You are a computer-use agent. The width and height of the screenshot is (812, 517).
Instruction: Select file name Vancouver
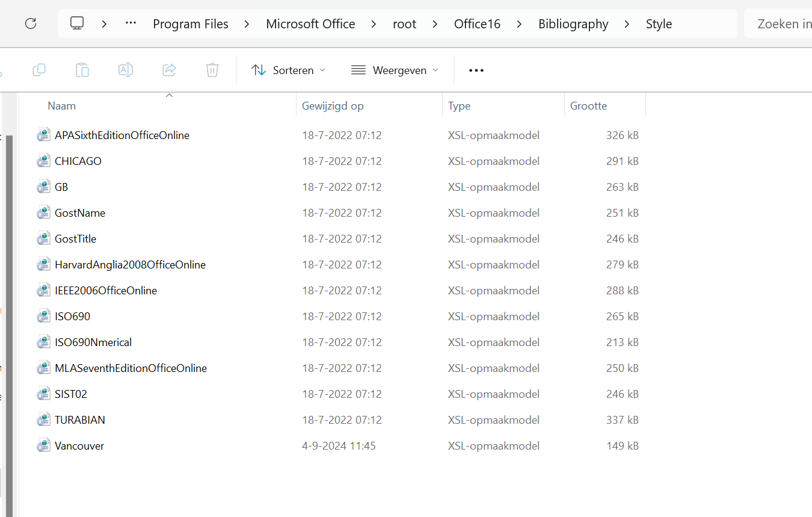[x=79, y=446]
